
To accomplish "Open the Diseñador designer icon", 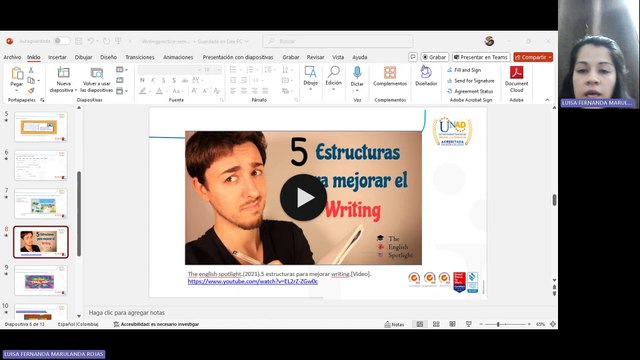I will pyautogui.click(x=426, y=72).
